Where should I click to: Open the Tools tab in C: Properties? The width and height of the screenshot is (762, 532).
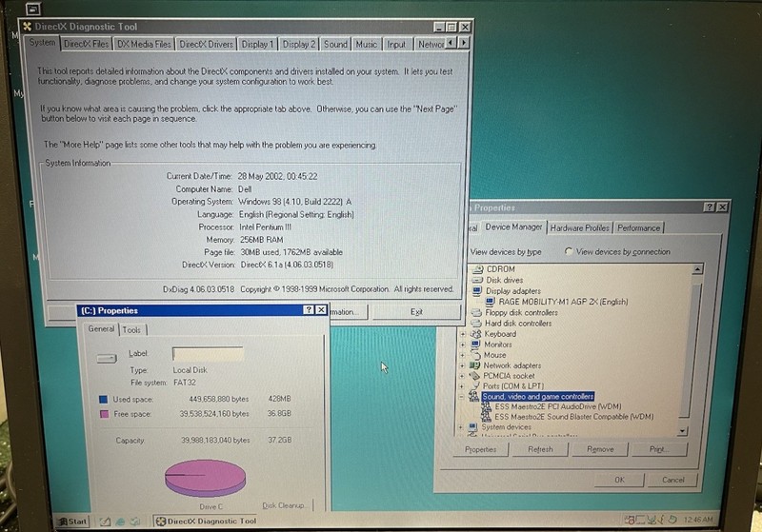pyautogui.click(x=131, y=329)
